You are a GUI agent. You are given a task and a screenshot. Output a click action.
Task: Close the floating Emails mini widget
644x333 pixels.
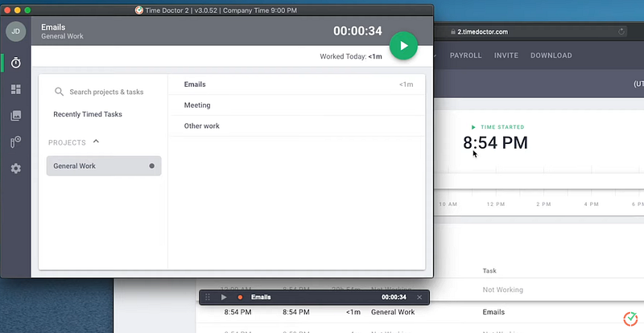click(419, 298)
